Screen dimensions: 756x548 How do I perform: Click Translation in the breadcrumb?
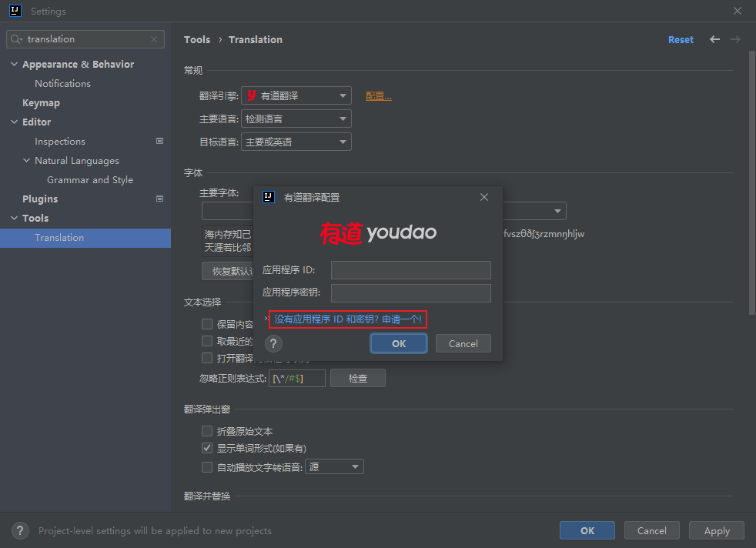pyautogui.click(x=256, y=39)
